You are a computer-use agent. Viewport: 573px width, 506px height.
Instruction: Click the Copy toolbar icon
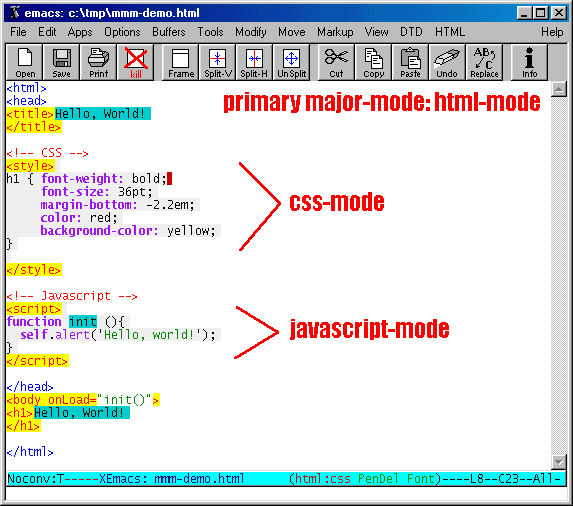tap(373, 62)
